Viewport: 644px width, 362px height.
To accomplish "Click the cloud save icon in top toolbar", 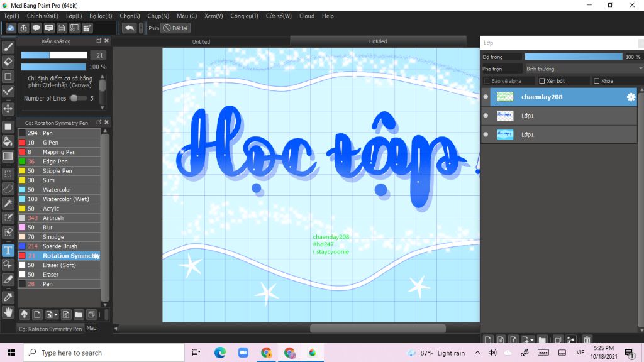I will click(11, 28).
